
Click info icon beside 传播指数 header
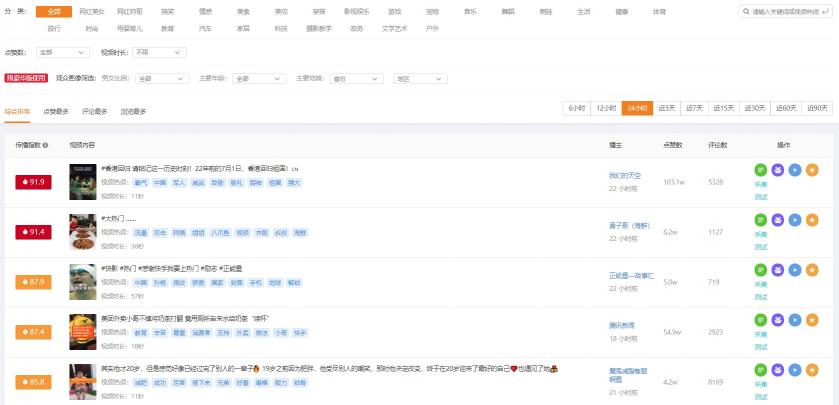45,146
